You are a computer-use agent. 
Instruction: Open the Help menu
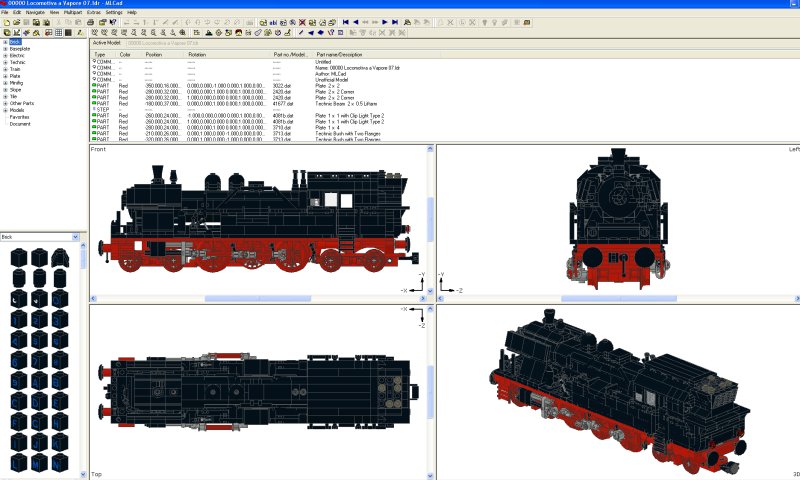(132, 12)
